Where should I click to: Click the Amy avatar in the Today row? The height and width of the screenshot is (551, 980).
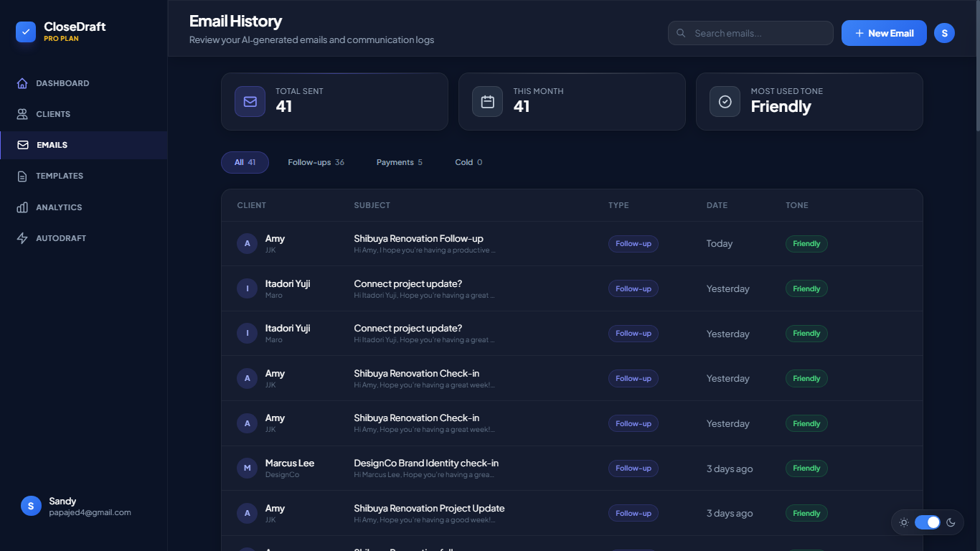tap(248, 243)
